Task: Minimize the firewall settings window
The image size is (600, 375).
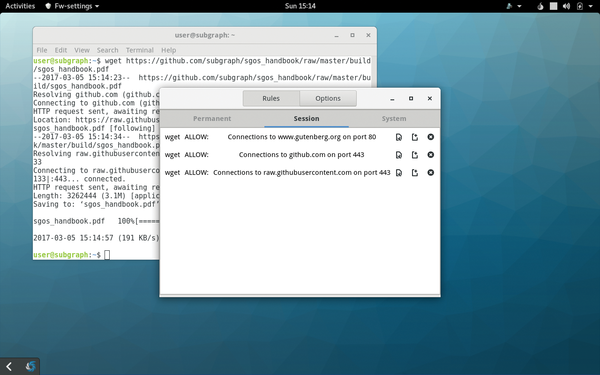Action: (x=392, y=99)
